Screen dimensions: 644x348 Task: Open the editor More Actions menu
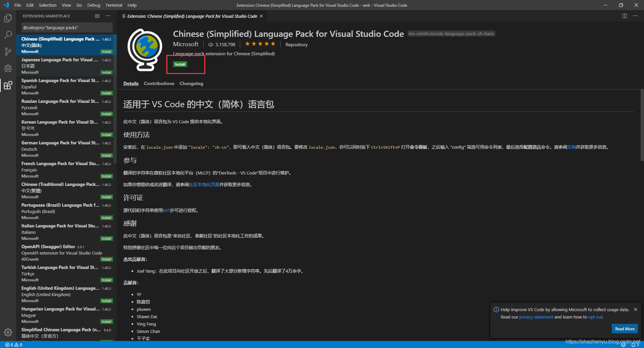635,16
